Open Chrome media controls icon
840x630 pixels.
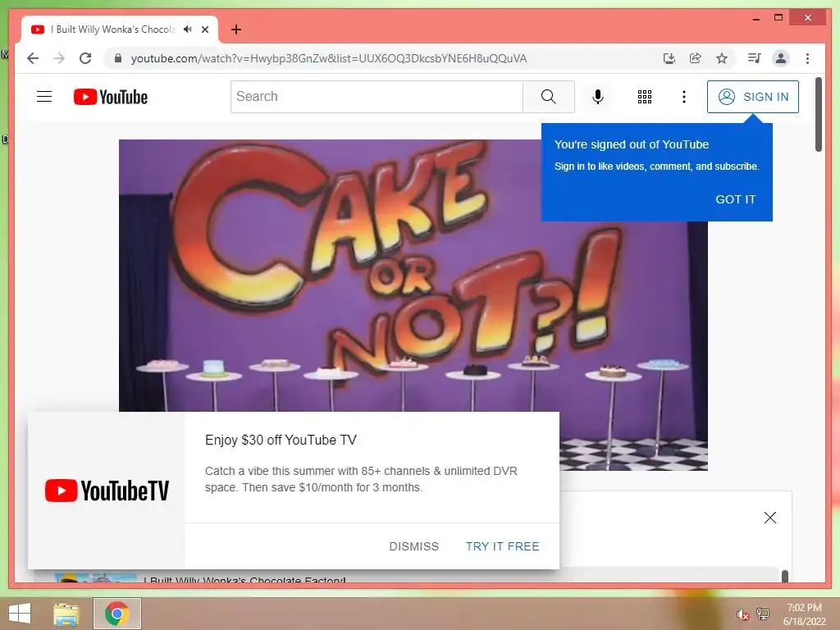755,58
